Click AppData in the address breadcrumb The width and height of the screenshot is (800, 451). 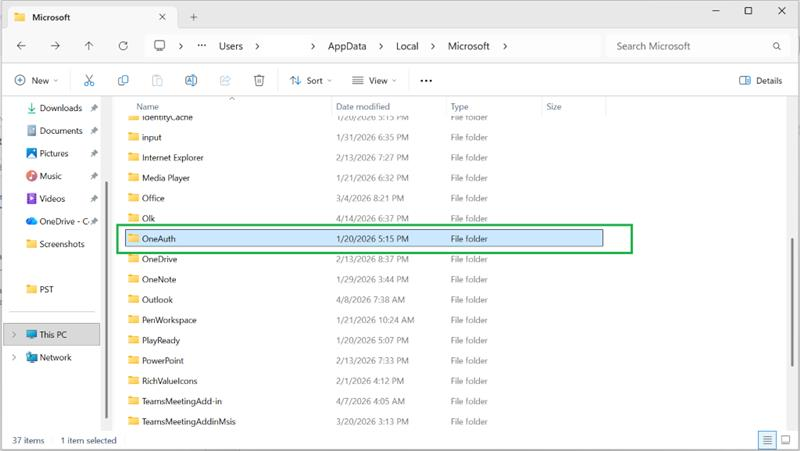[x=347, y=46]
